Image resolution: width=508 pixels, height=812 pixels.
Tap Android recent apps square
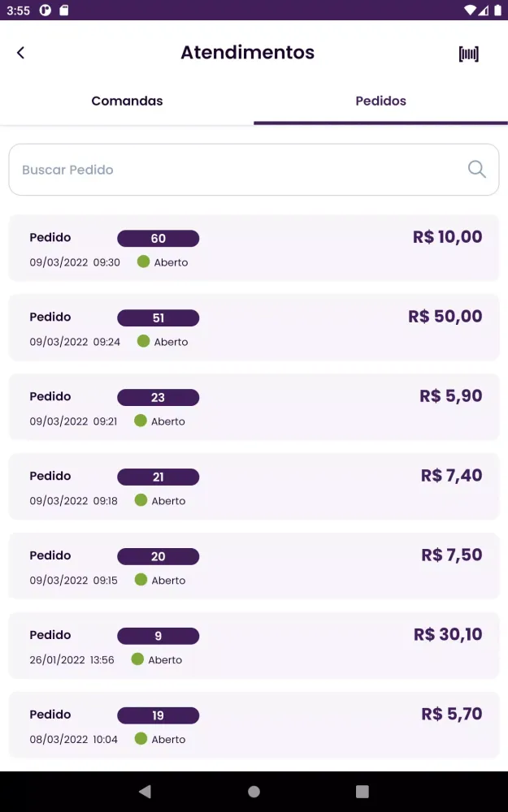pos(363,791)
